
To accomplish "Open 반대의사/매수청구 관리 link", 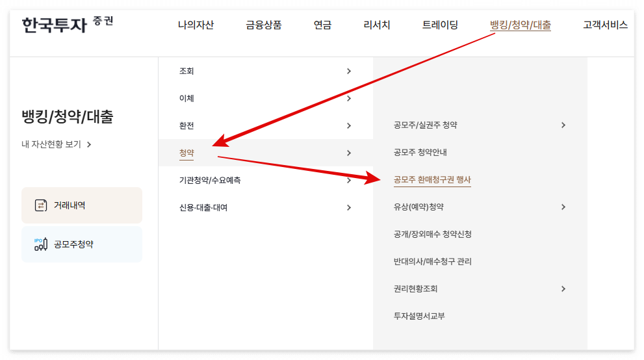I will click(433, 261).
